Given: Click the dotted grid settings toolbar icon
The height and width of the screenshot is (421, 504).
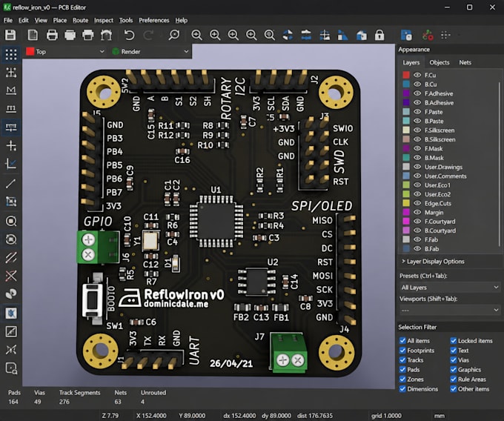Looking at the screenshot, I should tap(446, 35).
